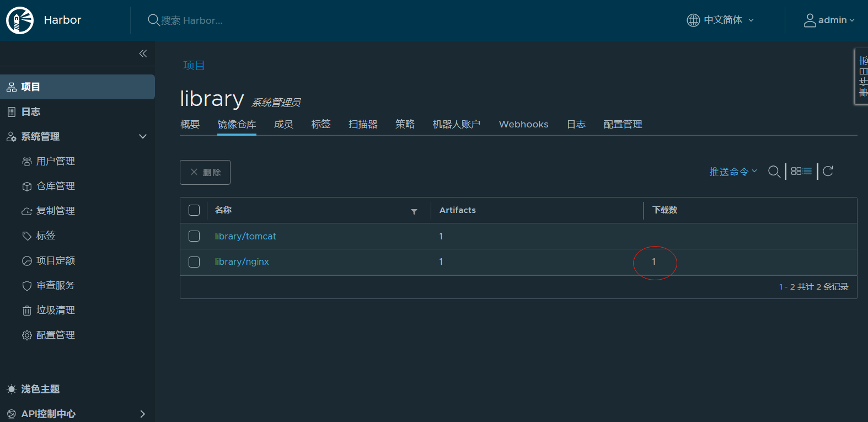Image resolution: width=868 pixels, height=422 pixels.
Task: Click the 标签 tag icon in sidebar
Action: (x=26, y=236)
